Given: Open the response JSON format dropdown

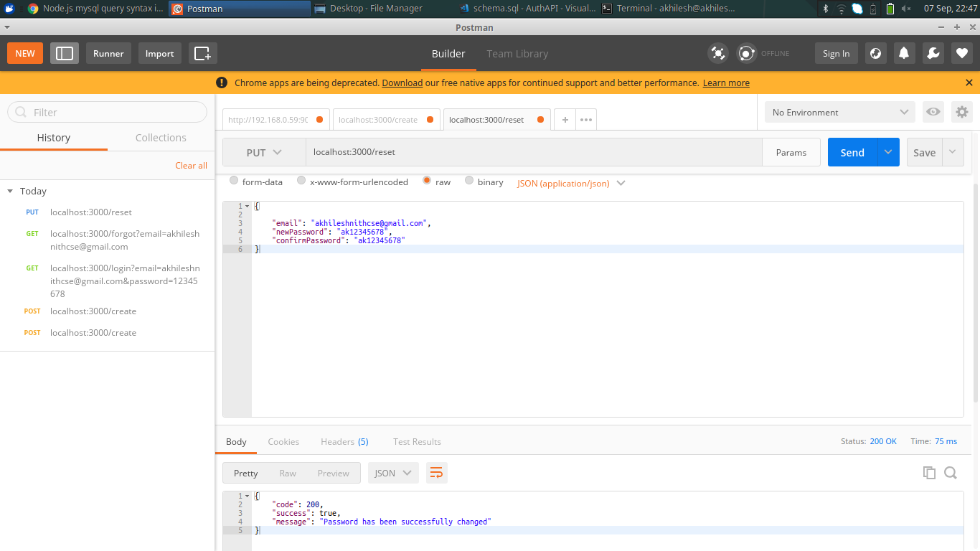Looking at the screenshot, I should 393,473.
